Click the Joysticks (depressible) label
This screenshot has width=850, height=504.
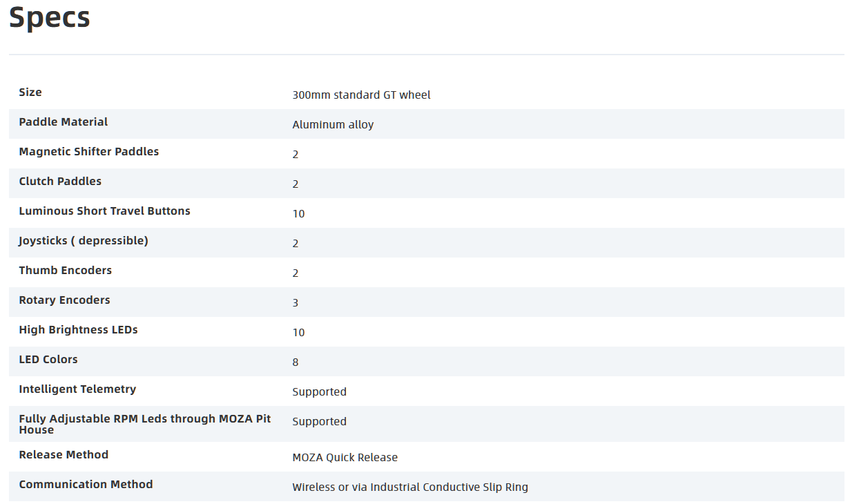point(84,241)
